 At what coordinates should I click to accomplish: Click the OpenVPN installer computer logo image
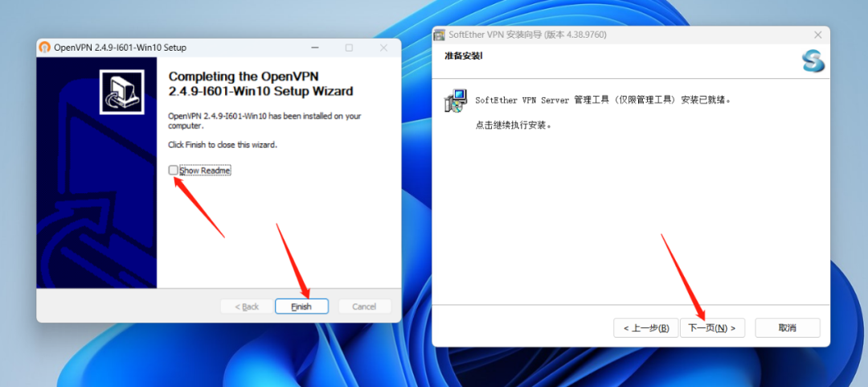[122, 92]
